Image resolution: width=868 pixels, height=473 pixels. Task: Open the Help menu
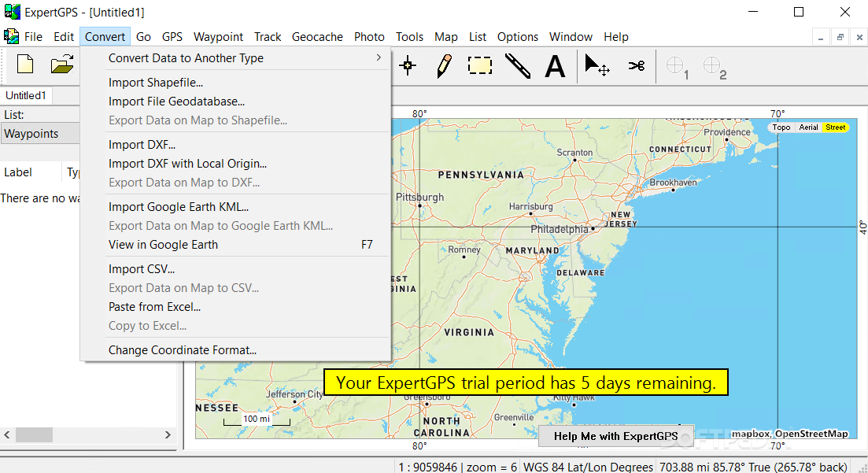(x=615, y=36)
